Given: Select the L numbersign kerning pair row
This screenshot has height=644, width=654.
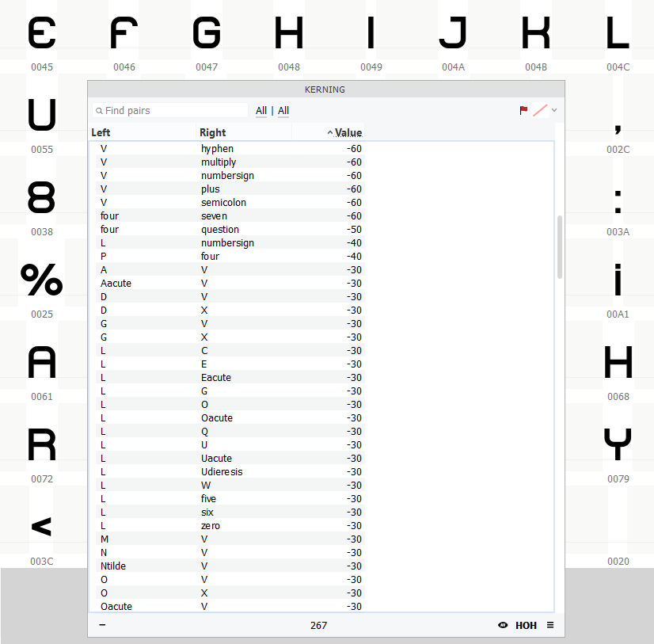Looking at the screenshot, I should pyautogui.click(x=230, y=243).
